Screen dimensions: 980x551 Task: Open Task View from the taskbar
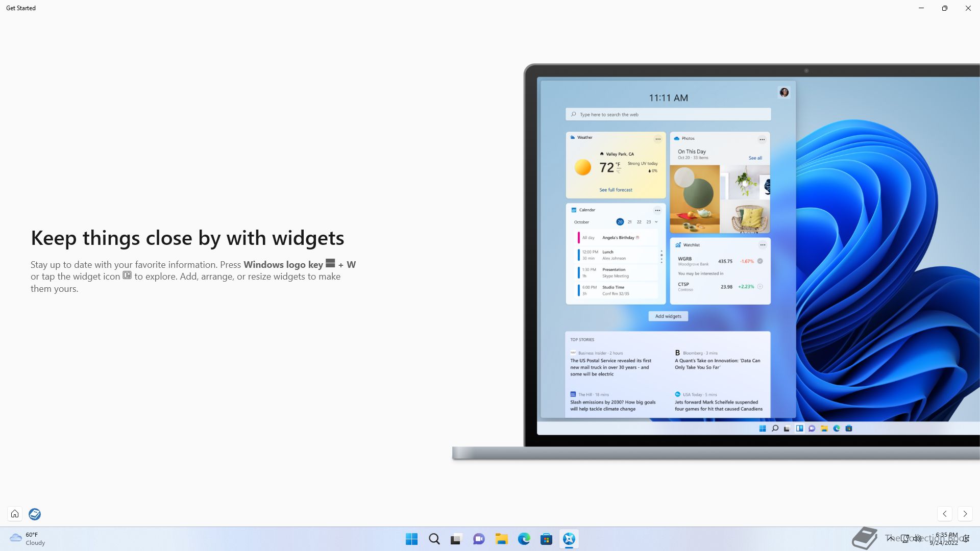[456, 539]
